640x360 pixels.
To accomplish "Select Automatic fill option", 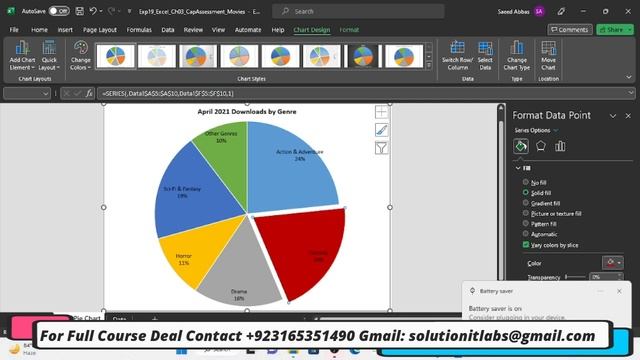I will (x=526, y=233).
